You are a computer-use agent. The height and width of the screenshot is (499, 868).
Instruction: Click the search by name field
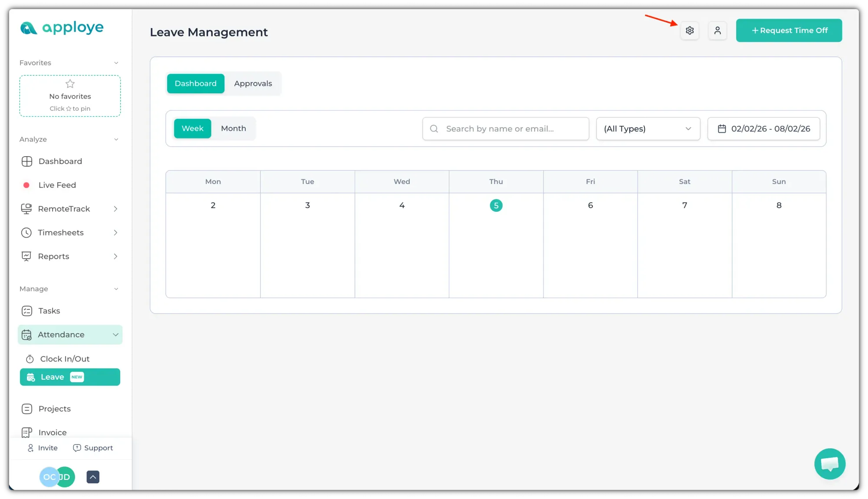coord(505,129)
